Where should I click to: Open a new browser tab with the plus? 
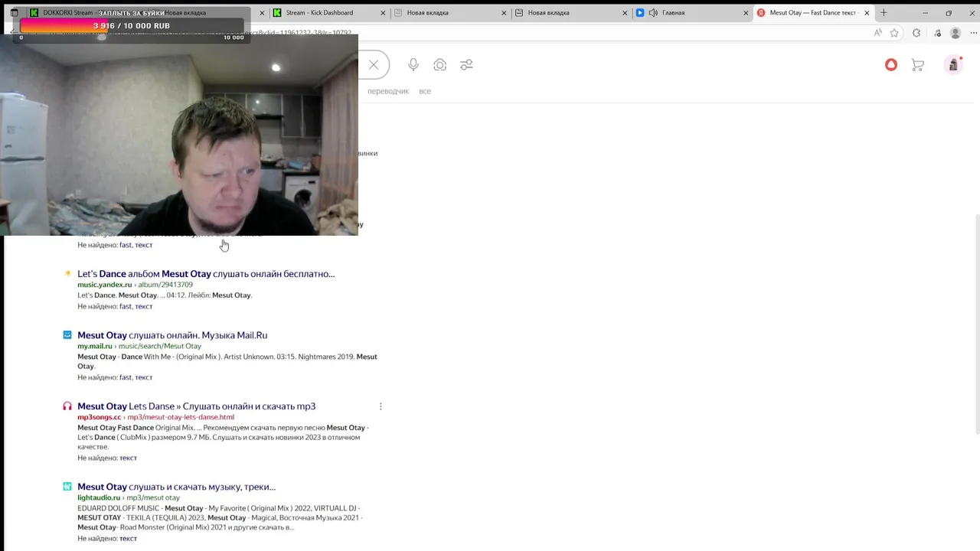[884, 12]
